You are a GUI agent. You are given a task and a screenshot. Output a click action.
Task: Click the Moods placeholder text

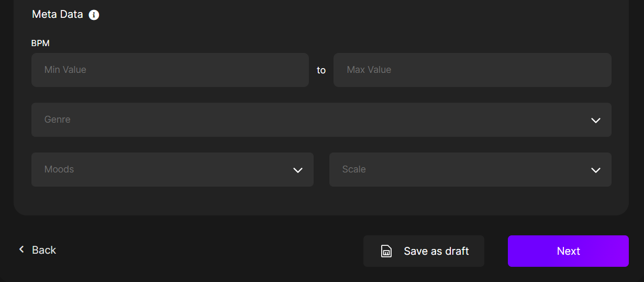pos(59,169)
